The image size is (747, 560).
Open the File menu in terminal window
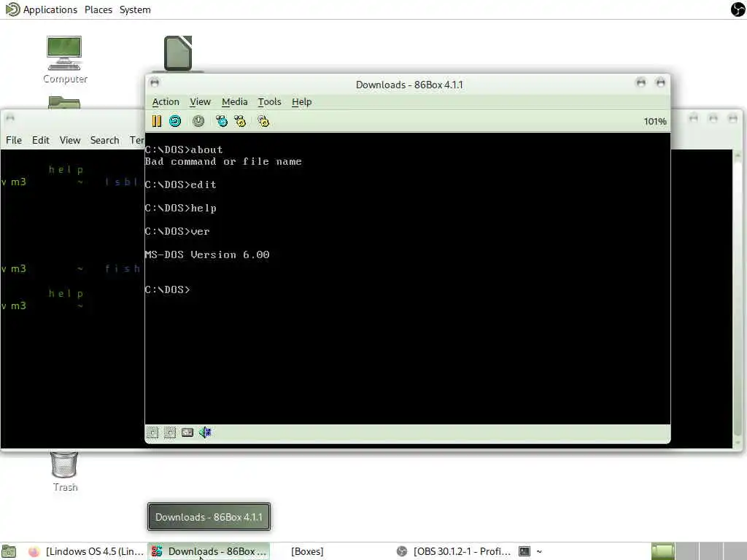pos(14,140)
